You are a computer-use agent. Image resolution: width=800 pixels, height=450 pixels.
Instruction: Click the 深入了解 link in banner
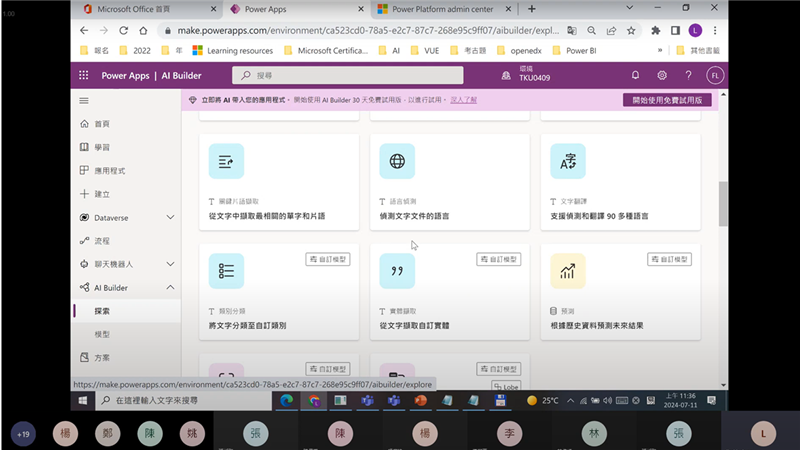click(x=463, y=100)
